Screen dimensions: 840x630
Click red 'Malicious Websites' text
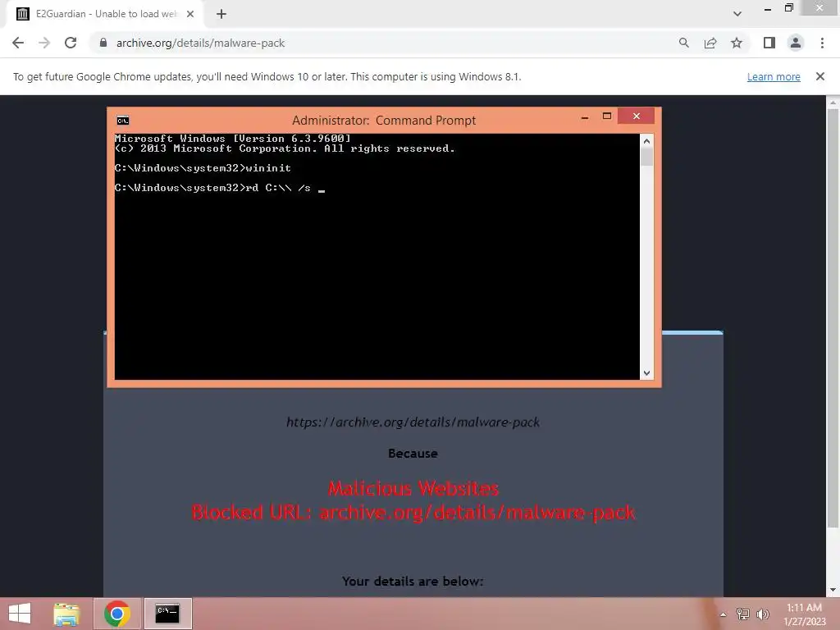tap(413, 489)
